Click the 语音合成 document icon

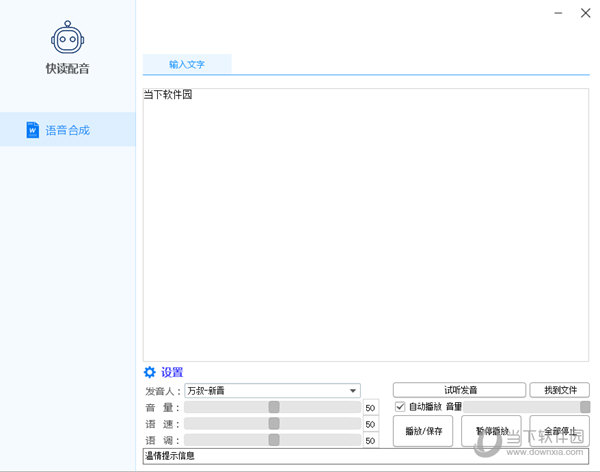[33, 130]
